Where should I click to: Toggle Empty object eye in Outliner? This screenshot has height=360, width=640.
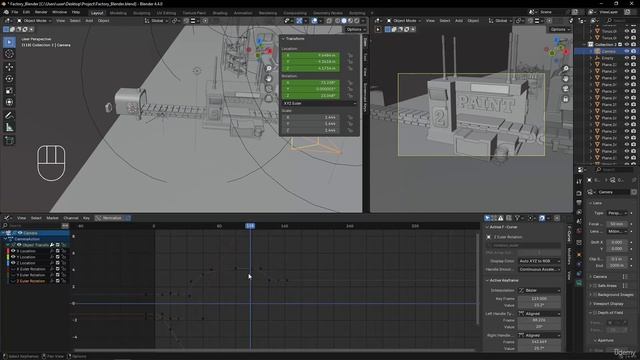coord(627,58)
